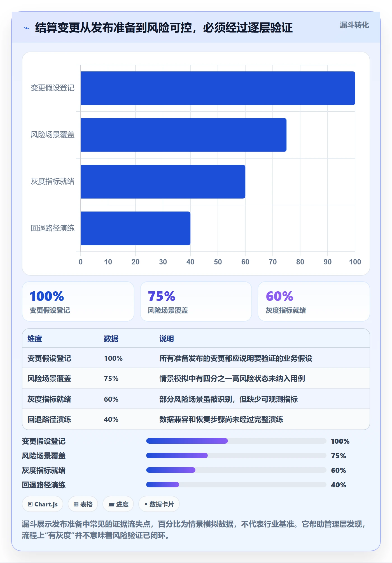The image size is (392, 563).
Task: Click the 100% progress bar for 变更假设登记
Action: pos(236,441)
